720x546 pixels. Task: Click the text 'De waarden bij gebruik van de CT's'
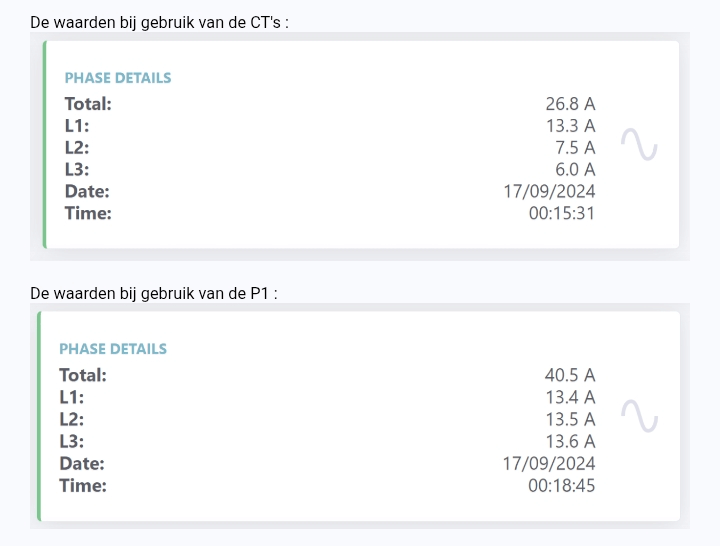(x=155, y=23)
